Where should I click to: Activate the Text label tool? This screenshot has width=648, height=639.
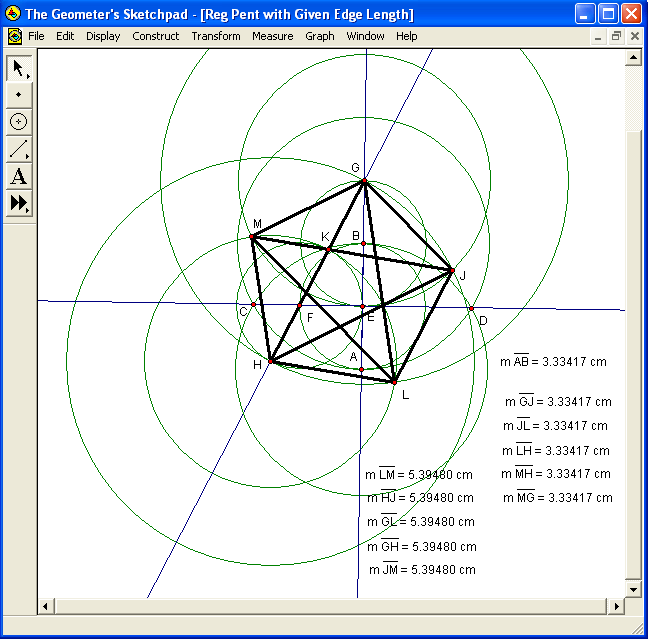(19, 177)
